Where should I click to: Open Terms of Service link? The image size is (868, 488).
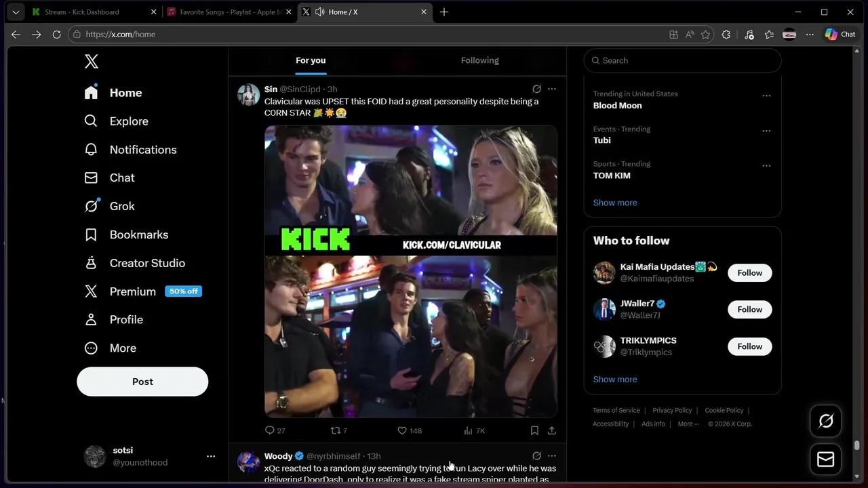click(x=616, y=410)
